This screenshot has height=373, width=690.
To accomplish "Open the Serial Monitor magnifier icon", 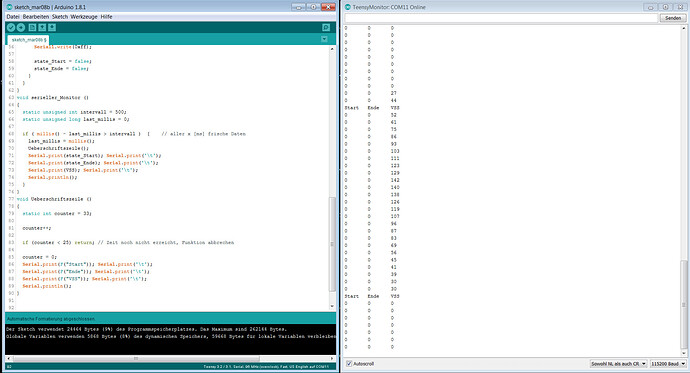I will click(326, 27).
